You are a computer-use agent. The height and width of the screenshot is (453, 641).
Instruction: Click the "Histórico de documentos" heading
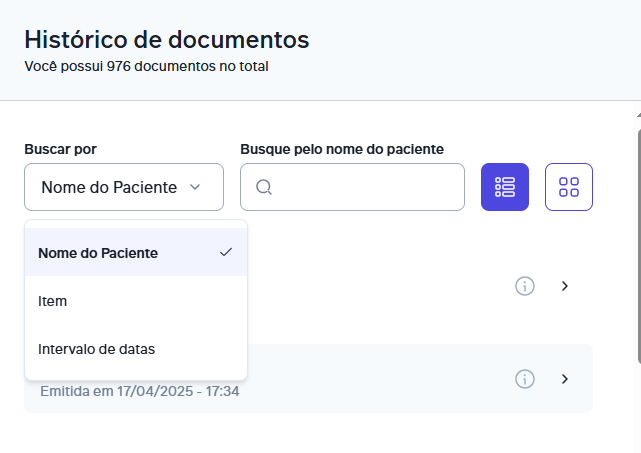[x=167, y=40]
